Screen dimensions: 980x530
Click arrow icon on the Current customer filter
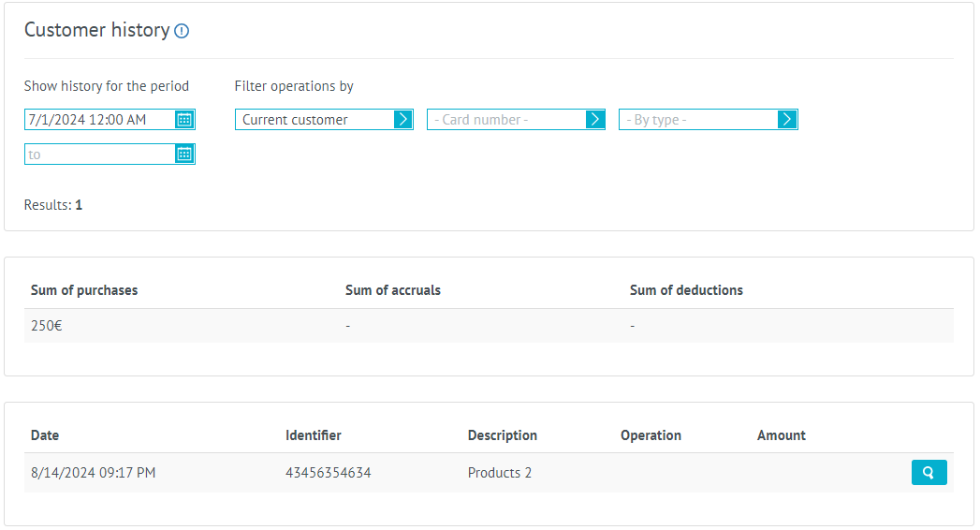pyautogui.click(x=402, y=119)
